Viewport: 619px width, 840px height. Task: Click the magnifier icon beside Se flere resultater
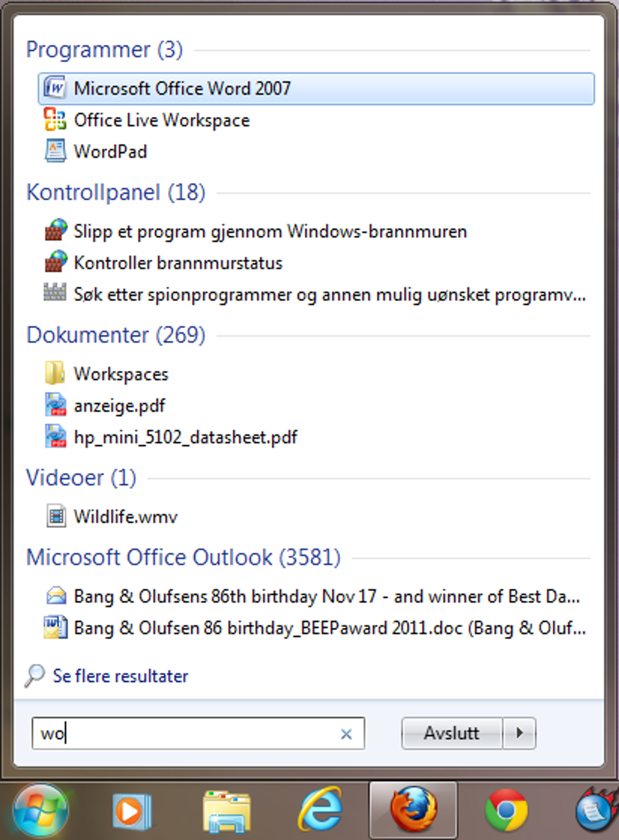tap(34, 676)
